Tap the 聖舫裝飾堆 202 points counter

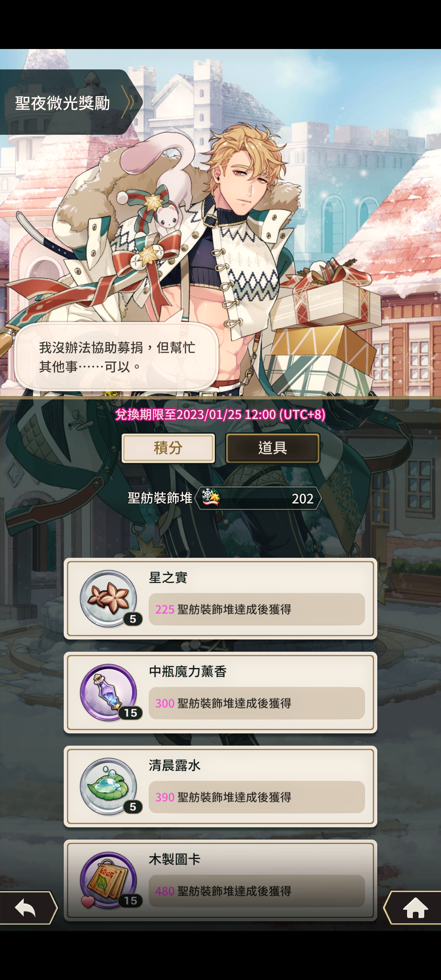click(258, 498)
